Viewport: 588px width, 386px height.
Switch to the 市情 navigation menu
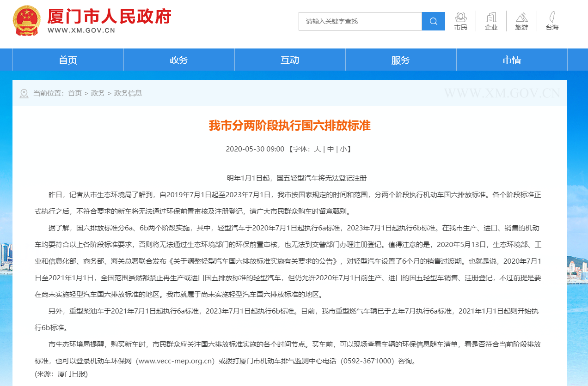click(512, 60)
